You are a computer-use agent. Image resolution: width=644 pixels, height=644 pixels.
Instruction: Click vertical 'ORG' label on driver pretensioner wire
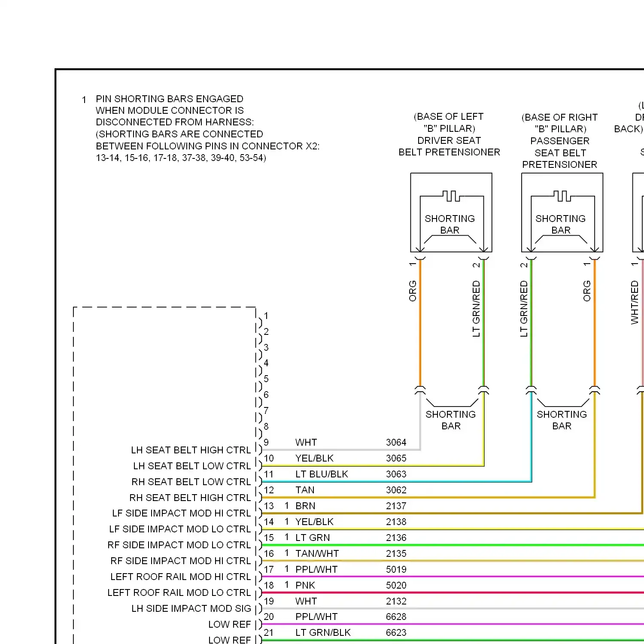413,291
